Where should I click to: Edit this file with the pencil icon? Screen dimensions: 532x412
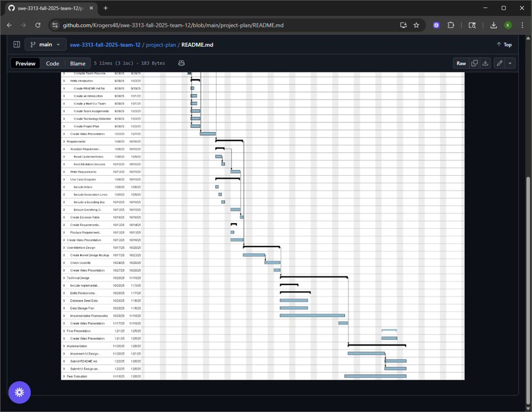pos(499,63)
